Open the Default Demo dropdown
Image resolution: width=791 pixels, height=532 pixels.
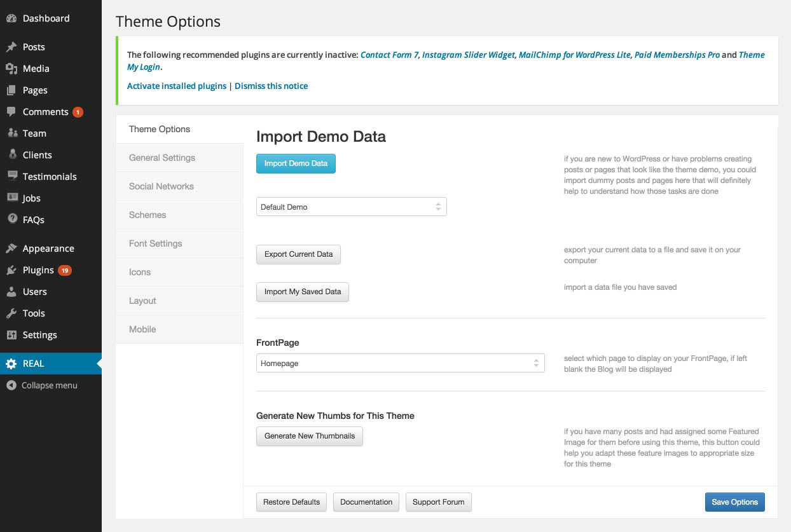click(351, 207)
